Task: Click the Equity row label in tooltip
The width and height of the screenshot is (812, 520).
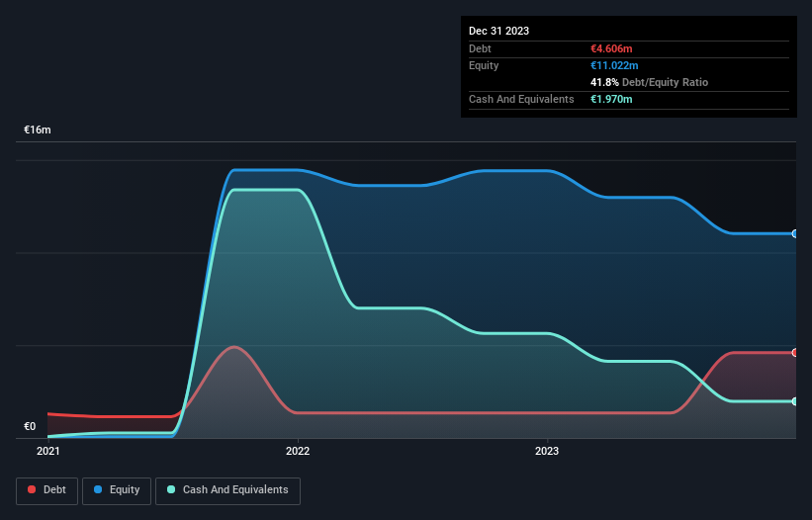Action: coord(484,65)
